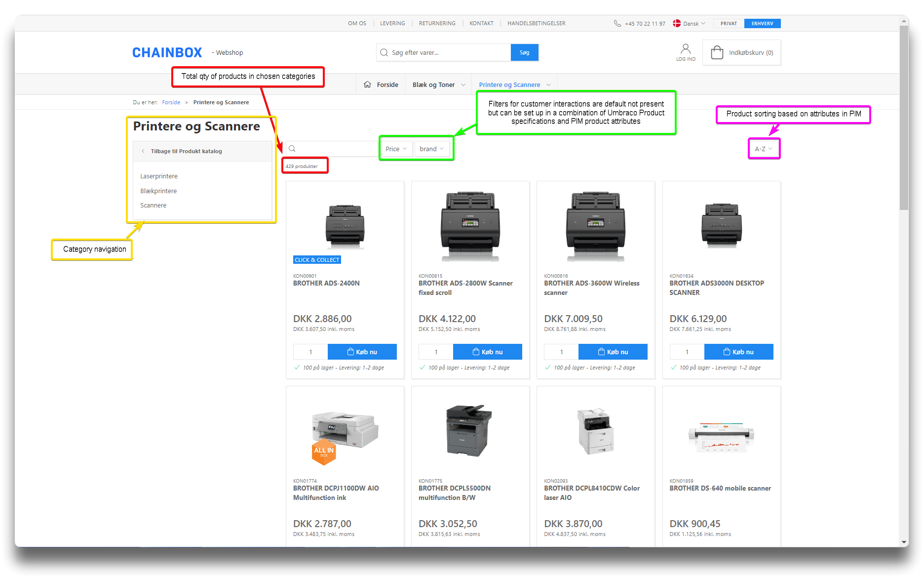This screenshot has height=578, width=924.
Task: Go to Forside via the home icon
Action: 368,84
